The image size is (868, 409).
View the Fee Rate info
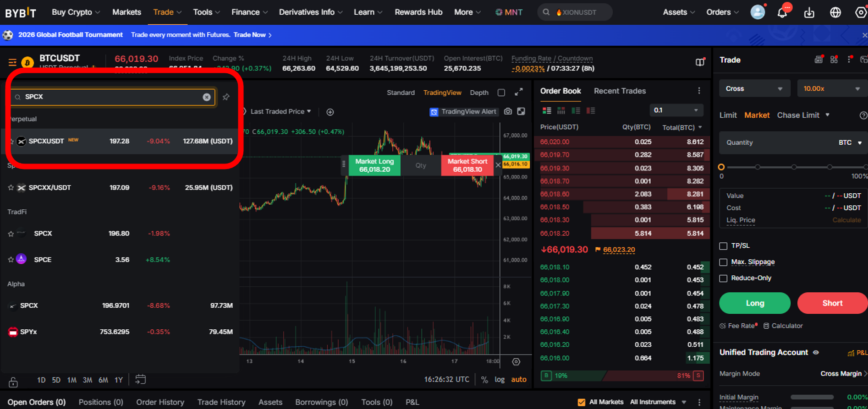point(738,326)
